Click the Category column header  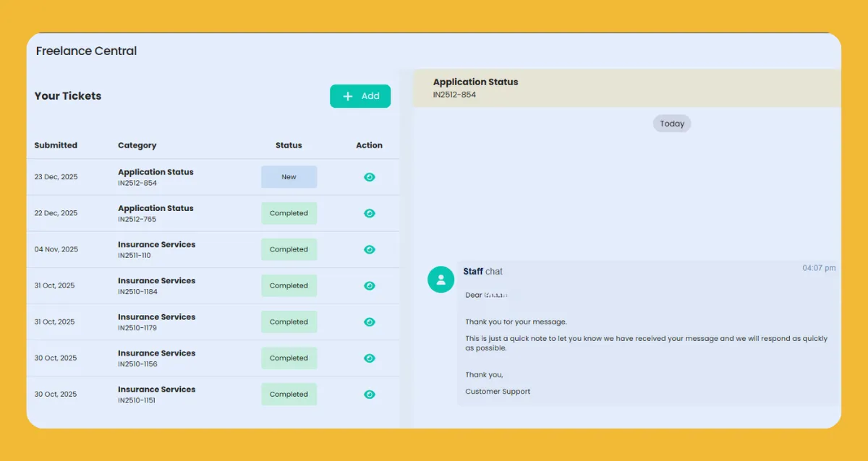(x=137, y=145)
